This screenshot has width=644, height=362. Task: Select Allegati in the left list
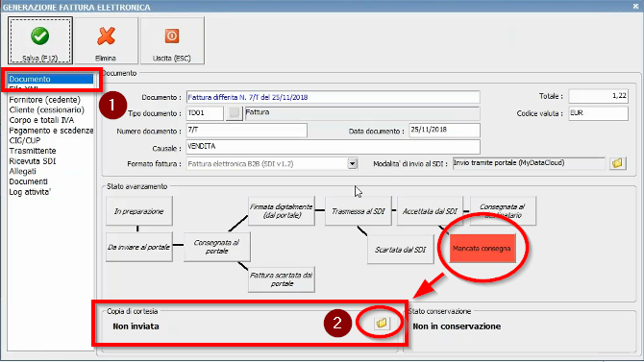(x=23, y=172)
